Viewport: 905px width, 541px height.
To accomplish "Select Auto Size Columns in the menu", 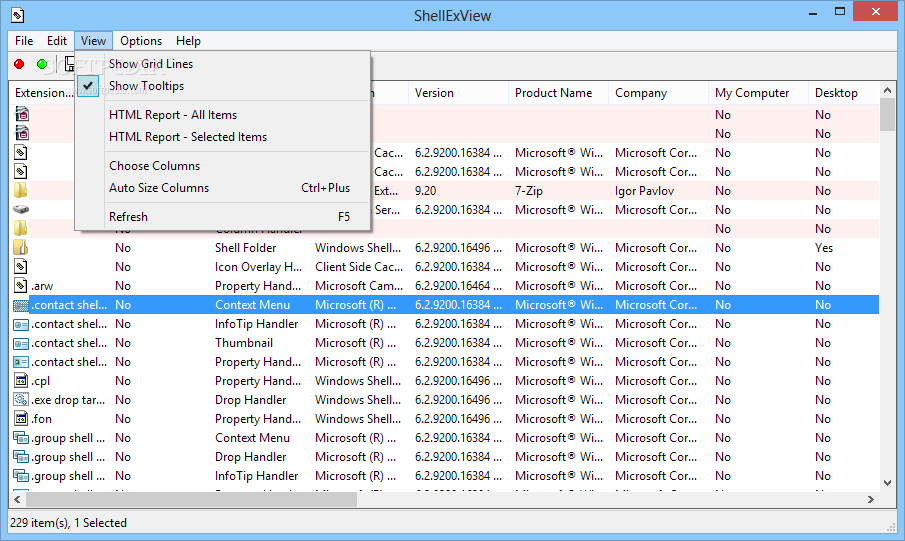I will coord(222,188).
